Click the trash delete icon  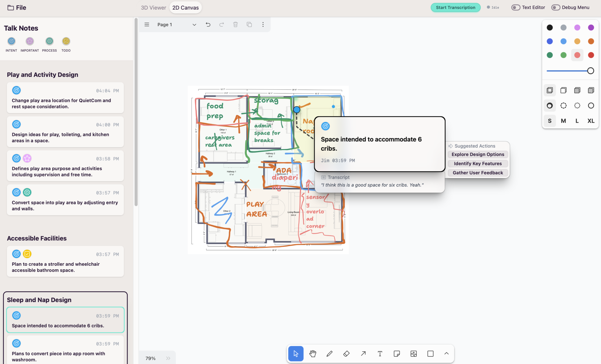coord(235,25)
